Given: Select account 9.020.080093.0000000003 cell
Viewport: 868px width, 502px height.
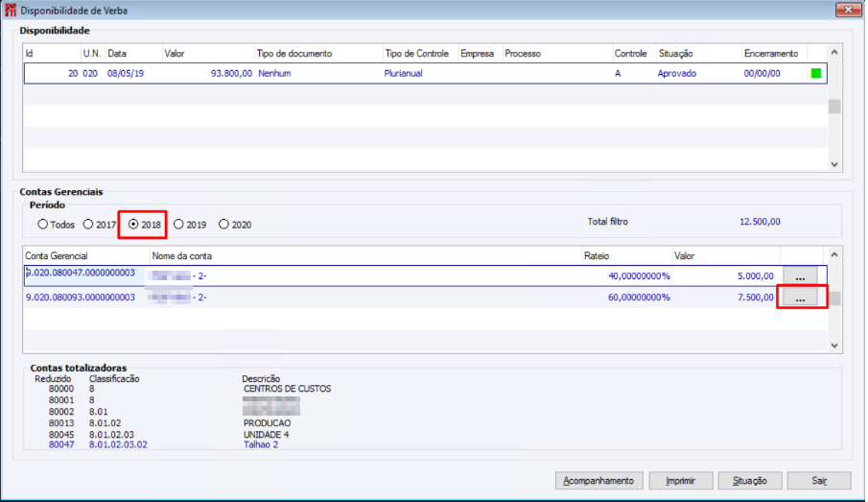Looking at the screenshot, I should [x=81, y=298].
